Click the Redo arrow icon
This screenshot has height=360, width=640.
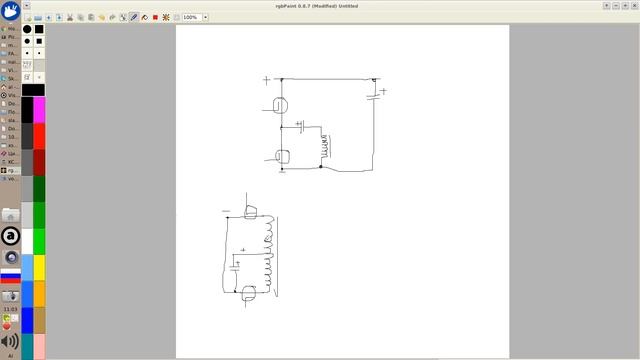tap(112, 18)
